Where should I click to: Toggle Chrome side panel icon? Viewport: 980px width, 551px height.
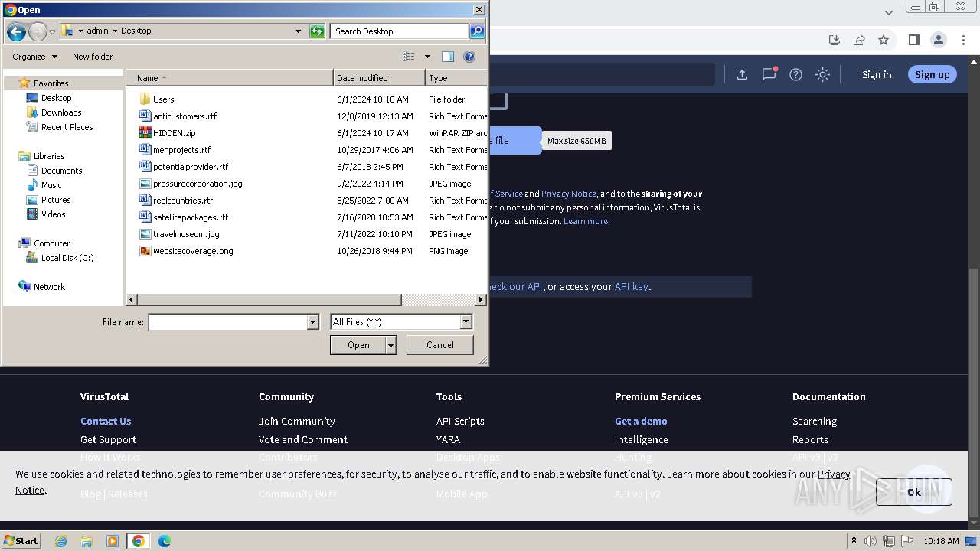pyautogui.click(x=913, y=40)
